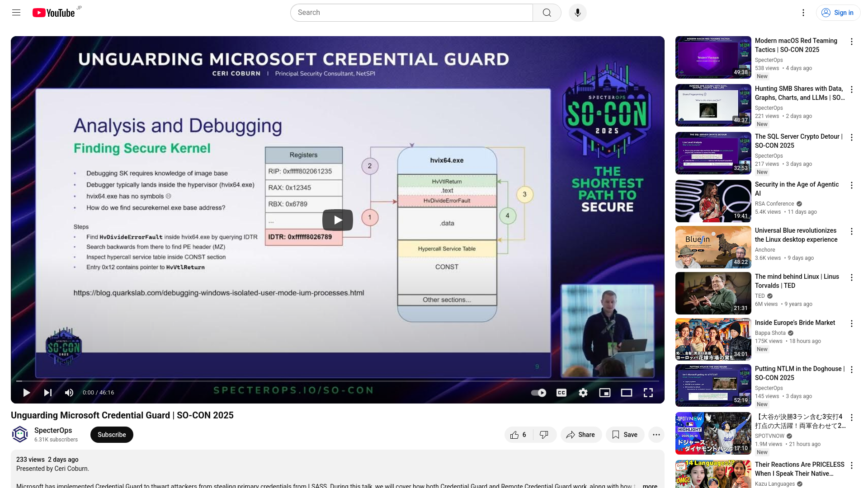Screen dimensions: 868x488
Task: Dislike this video
Action: tap(544, 435)
